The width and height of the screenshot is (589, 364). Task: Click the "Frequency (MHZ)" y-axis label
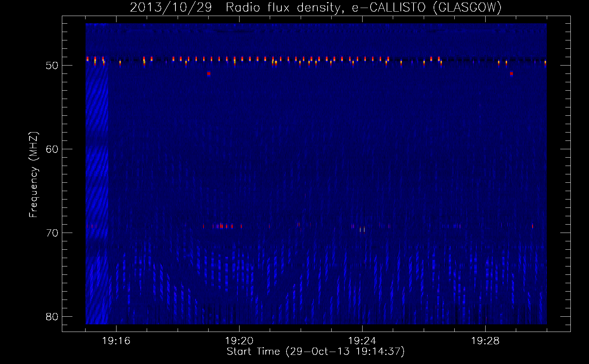[x=33, y=175]
